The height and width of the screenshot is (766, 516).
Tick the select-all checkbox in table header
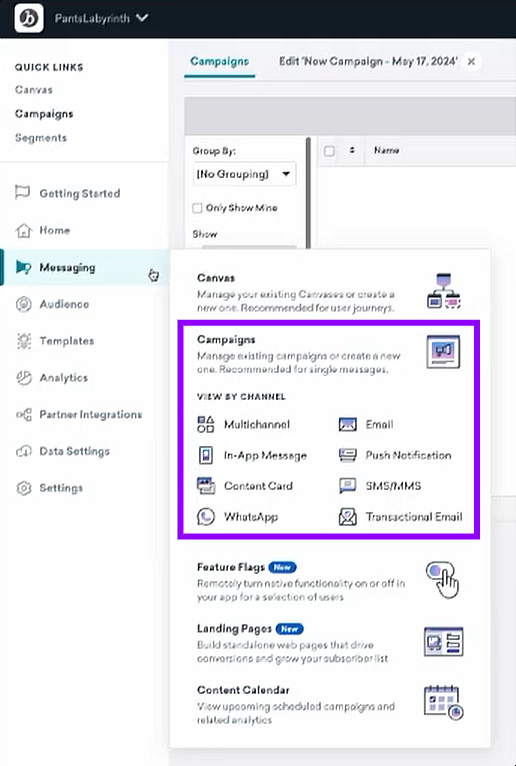(x=329, y=151)
